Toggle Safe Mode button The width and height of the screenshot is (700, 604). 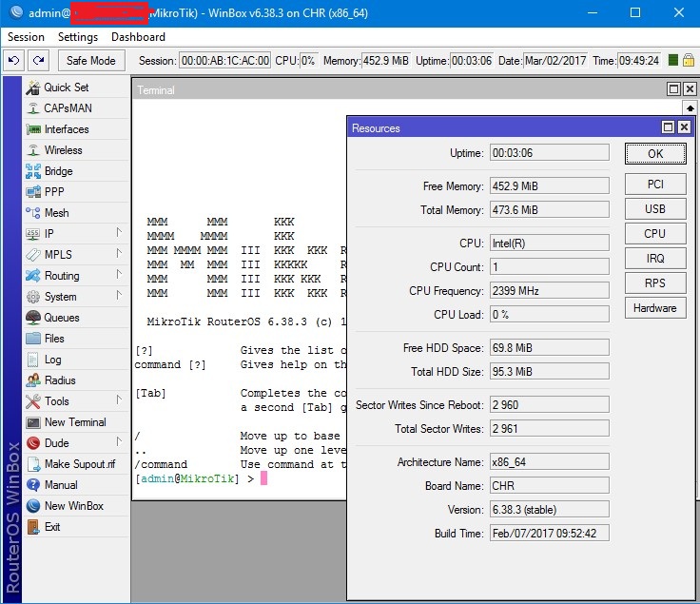pyautogui.click(x=91, y=60)
